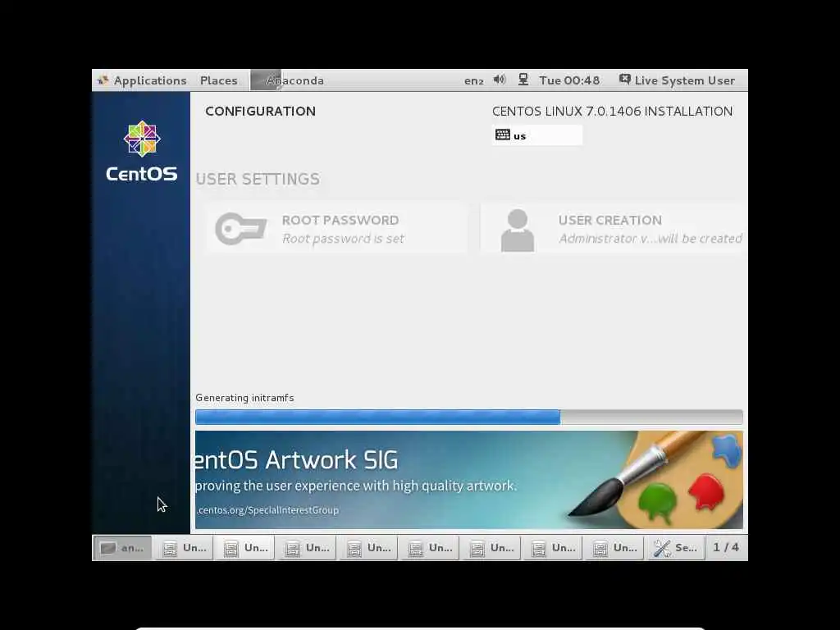
Task: Open the Se... settings taskbar button
Action: pos(676,547)
